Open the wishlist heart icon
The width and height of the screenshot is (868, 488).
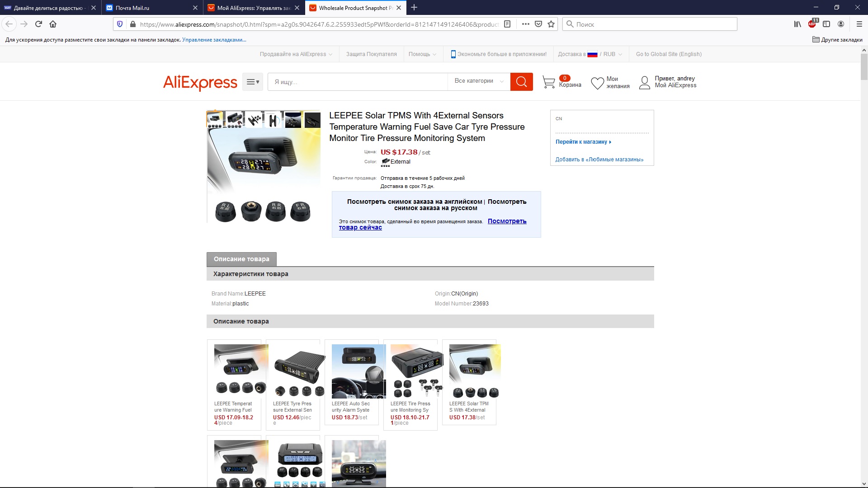pyautogui.click(x=597, y=83)
